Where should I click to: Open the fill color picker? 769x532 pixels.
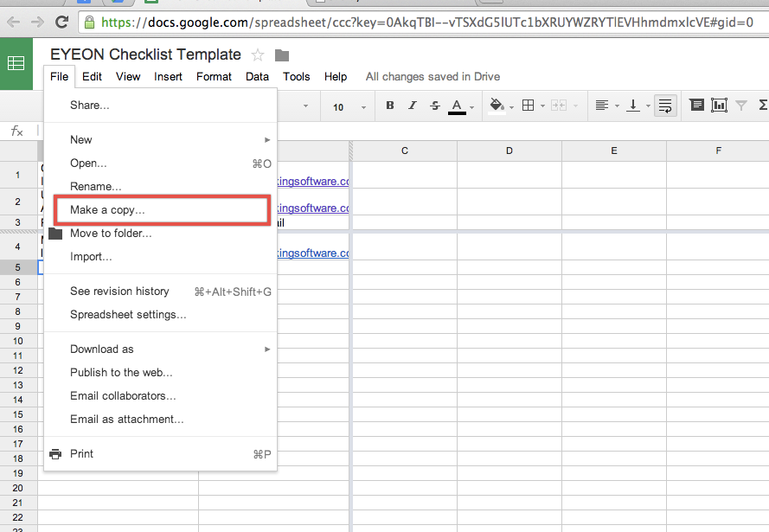(497, 106)
